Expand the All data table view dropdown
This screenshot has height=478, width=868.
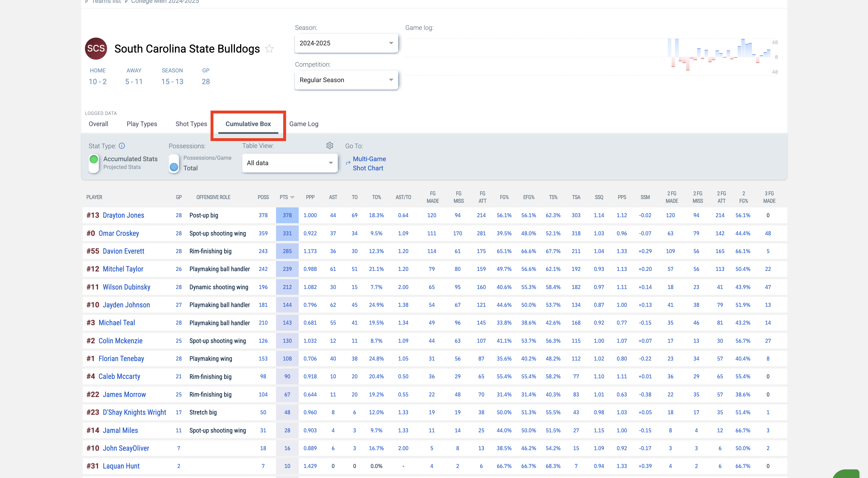pyautogui.click(x=290, y=163)
